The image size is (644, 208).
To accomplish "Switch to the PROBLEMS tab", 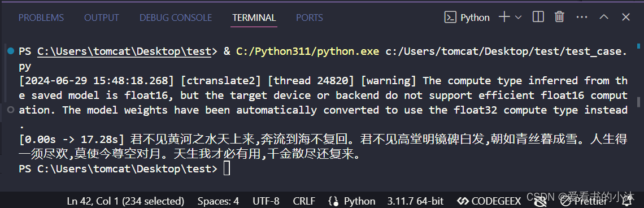I will 41,18.
